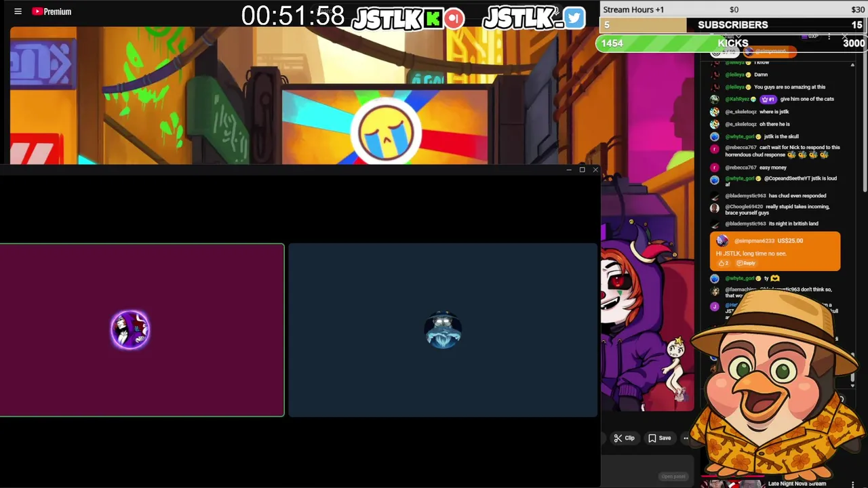The width and height of the screenshot is (868, 488).
Task: Click the green Kick logo in overlay
Action: coord(433,18)
